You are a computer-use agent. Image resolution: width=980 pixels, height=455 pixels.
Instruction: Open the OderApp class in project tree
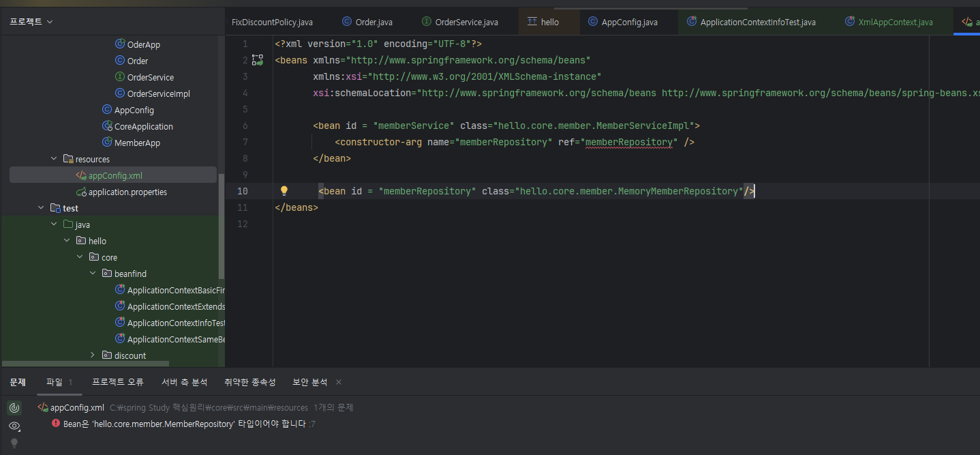143,44
